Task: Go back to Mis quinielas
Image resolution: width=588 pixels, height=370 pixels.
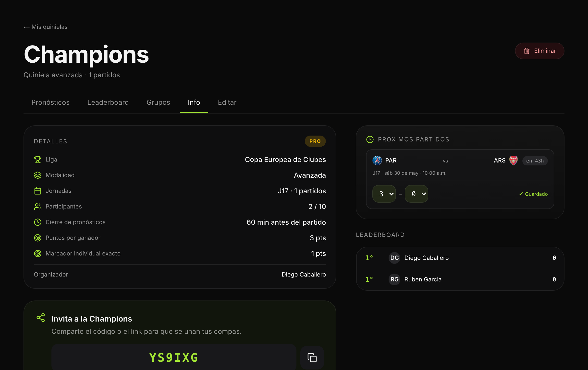Action: [46, 27]
